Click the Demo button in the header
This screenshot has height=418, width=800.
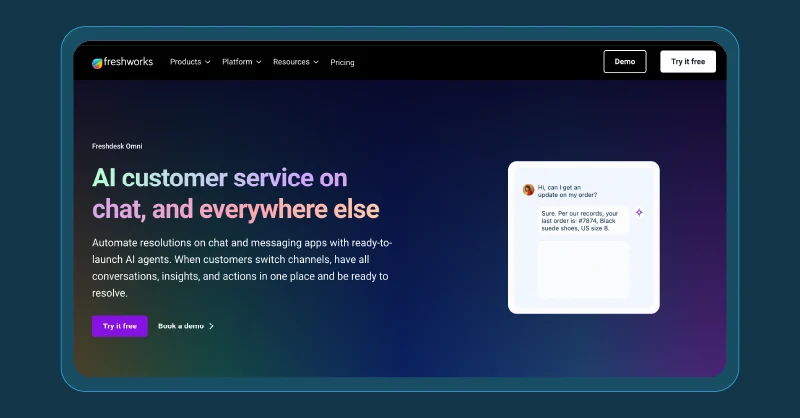625,62
